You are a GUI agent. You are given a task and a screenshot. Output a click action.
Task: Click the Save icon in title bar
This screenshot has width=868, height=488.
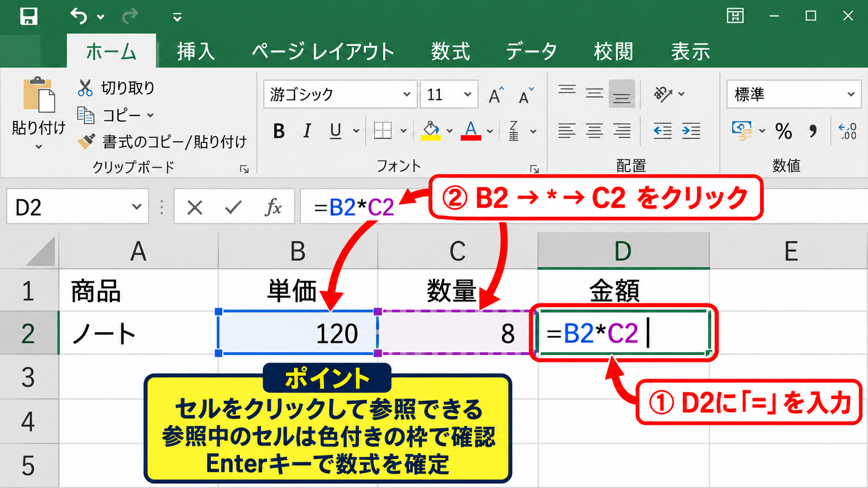tap(29, 16)
